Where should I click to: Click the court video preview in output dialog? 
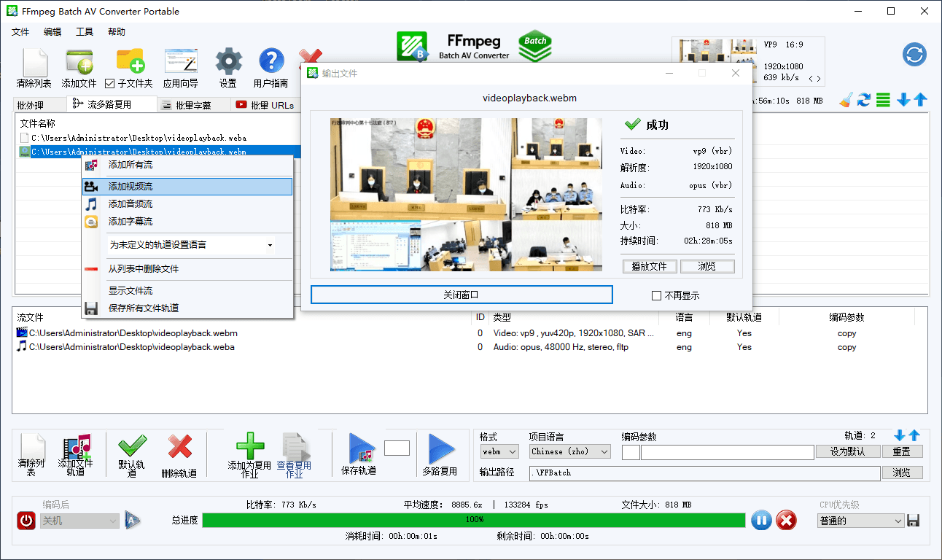466,195
